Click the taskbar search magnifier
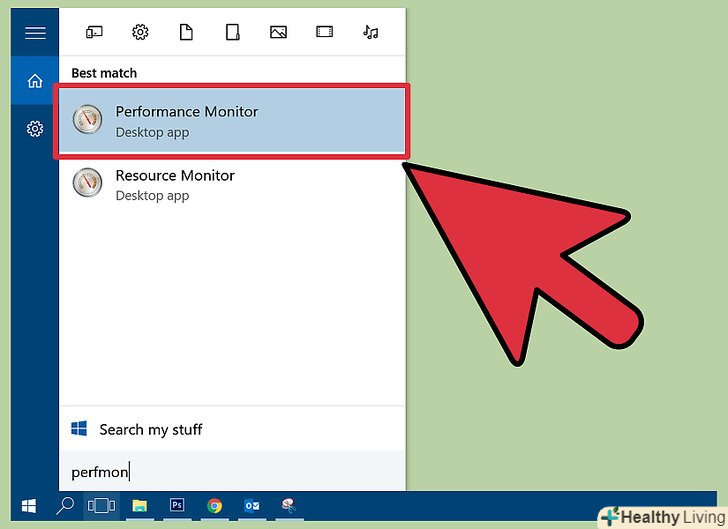The image size is (728, 529). (x=65, y=506)
